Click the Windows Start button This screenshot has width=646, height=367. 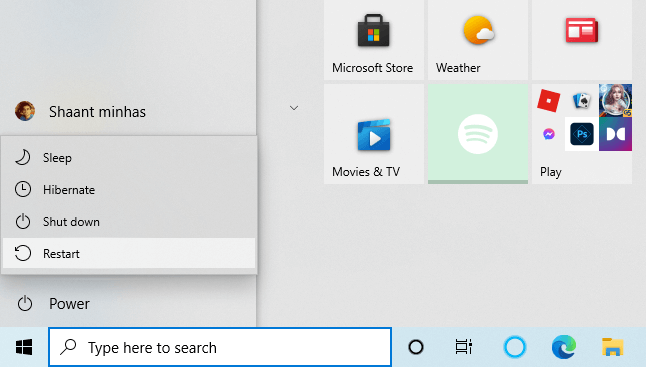click(x=24, y=347)
